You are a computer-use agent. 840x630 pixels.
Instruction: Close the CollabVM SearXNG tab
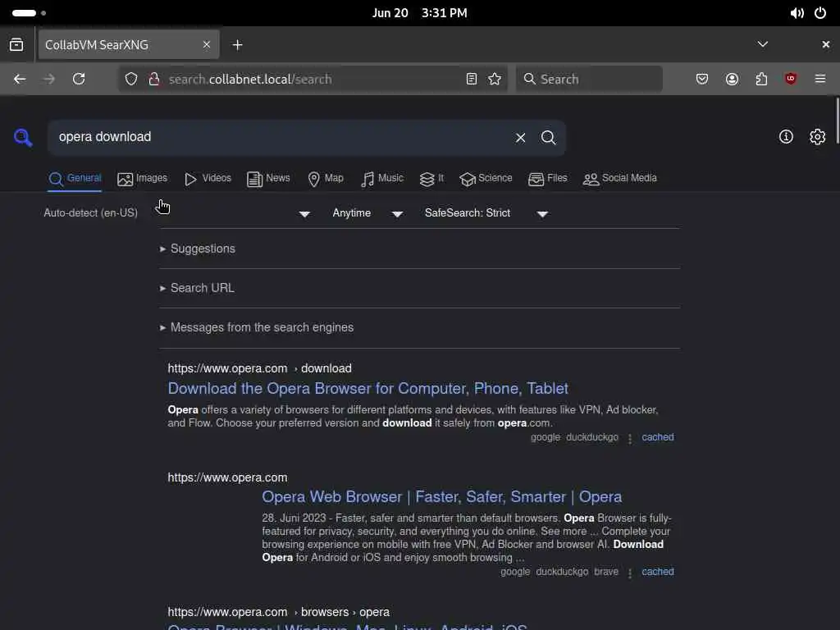click(x=206, y=44)
